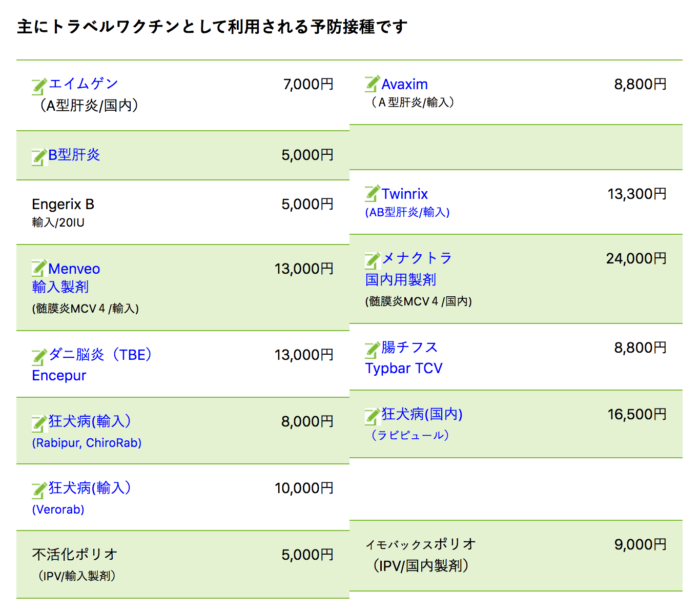Click the pencil icon beside 狂犬病(輸入) Verorab
This screenshot has height=611, width=700.
tap(40, 491)
